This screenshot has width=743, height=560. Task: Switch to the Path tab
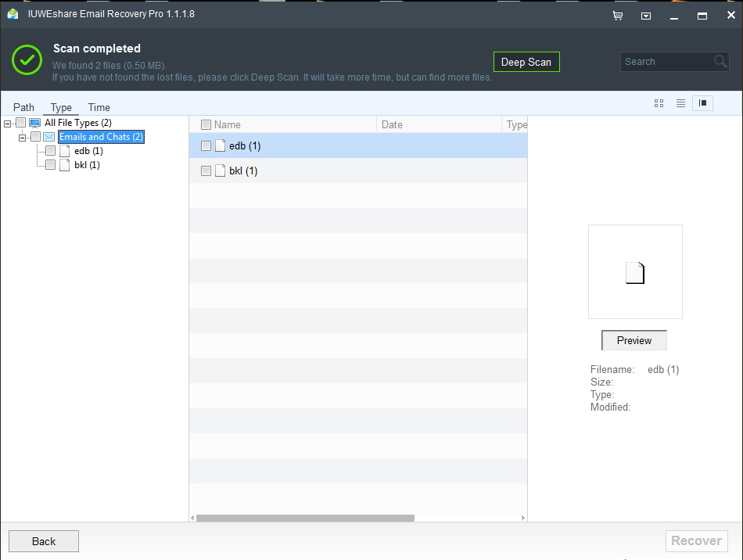pyautogui.click(x=23, y=108)
